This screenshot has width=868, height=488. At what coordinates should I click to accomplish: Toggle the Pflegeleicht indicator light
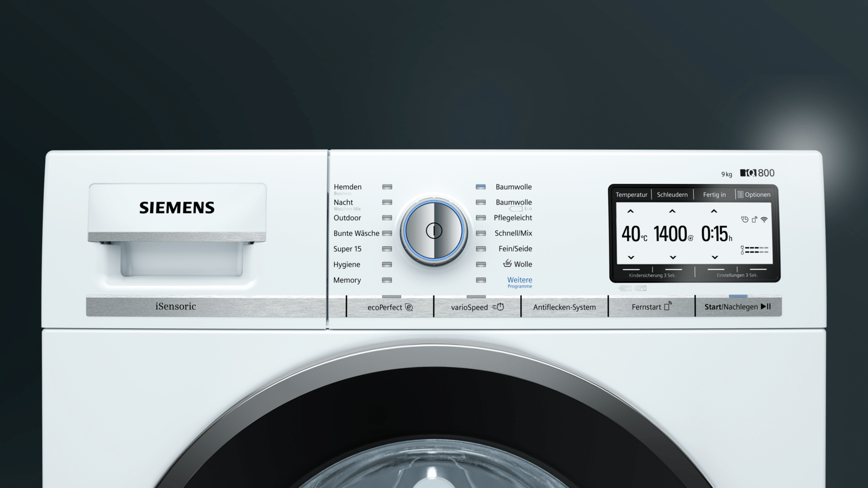(x=481, y=218)
